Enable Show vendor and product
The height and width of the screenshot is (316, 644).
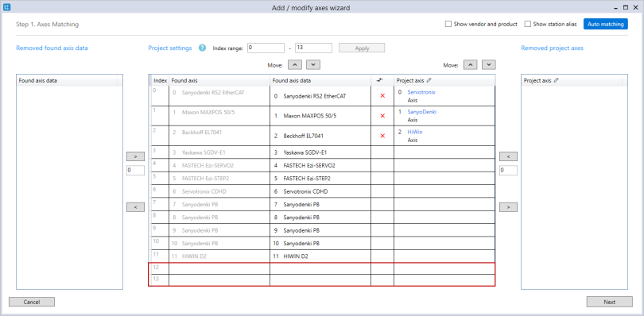[x=448, y=24]
